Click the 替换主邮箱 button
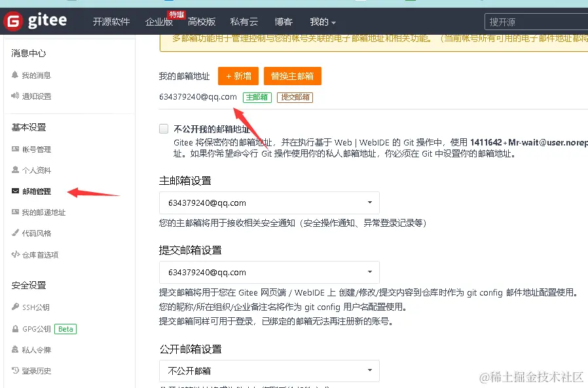This screenshot has width=588, height=388. (x=293, y=76)
